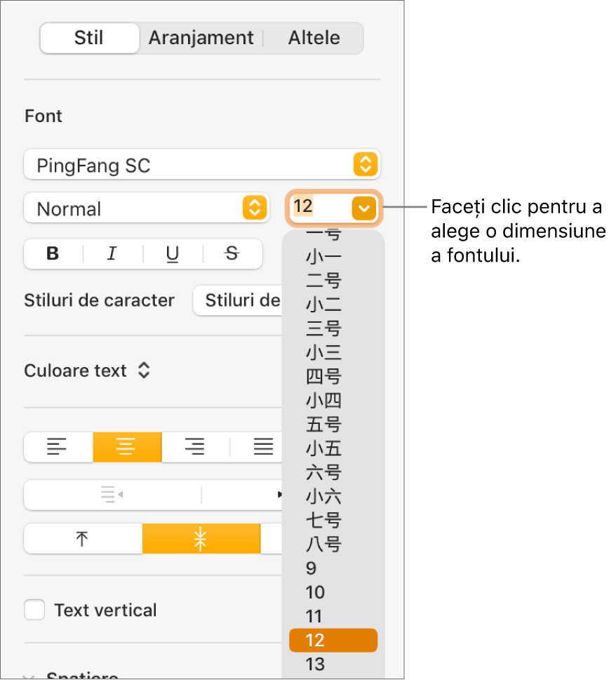The image size is (616, 680).
Task: Align text to the top vertically
Action: (x=83, y=539)
